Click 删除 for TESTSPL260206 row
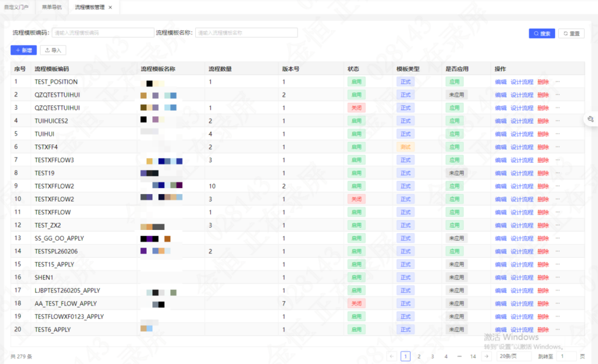This screenshot has width=598, height=364. pyautogui.click(x=543, y=251)
